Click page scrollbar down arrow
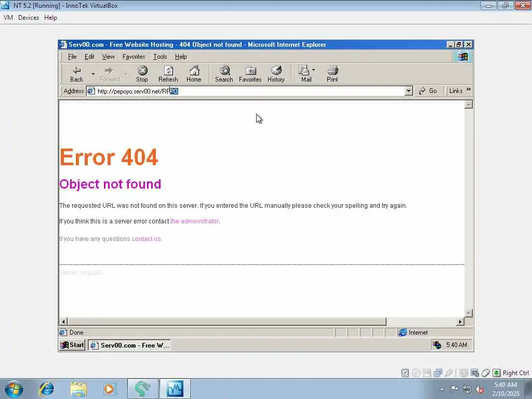Viewport: 532px width, 399px height. pos(469,313)
